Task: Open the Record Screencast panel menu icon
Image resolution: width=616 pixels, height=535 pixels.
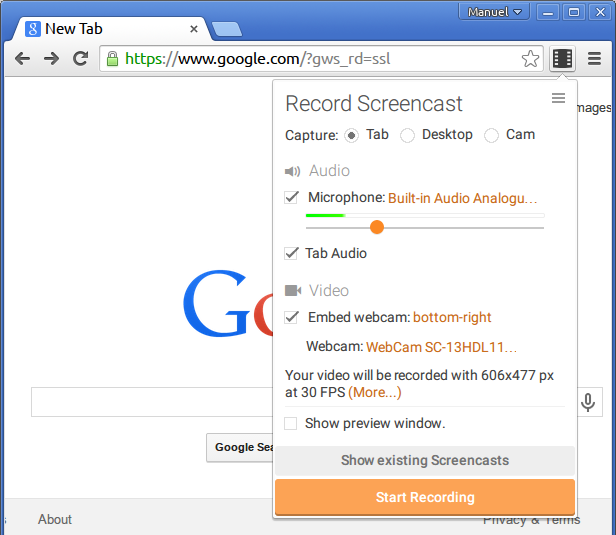Action: tap(558, 98)
